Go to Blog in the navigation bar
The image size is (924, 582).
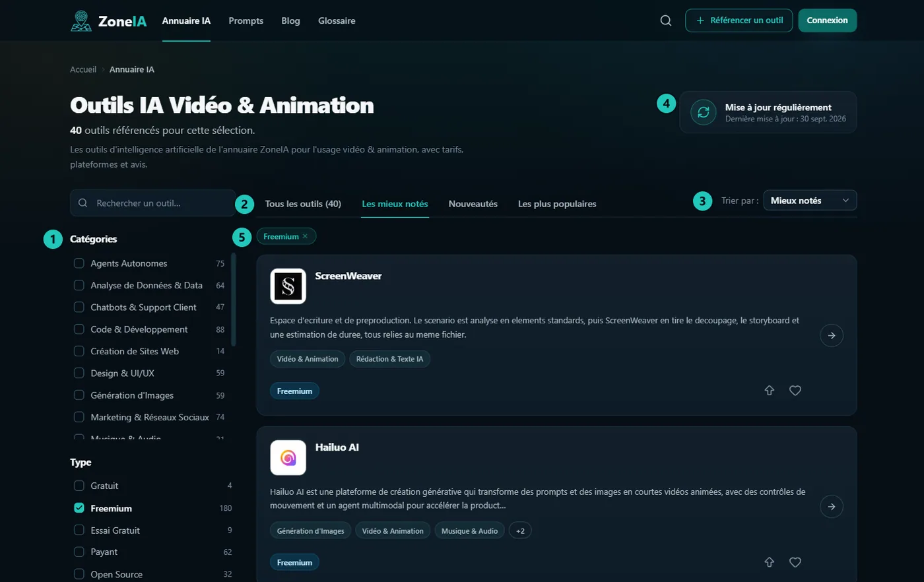[290, 20]
